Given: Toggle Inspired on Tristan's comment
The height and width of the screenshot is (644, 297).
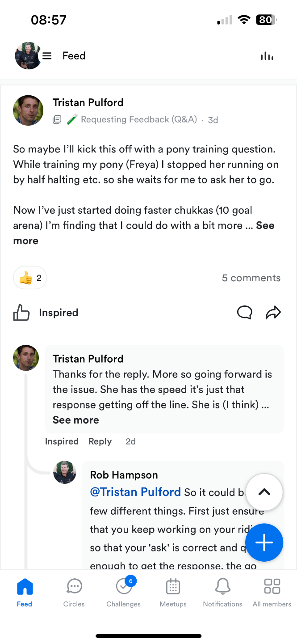Looking at the screenshot, I should 62,441.
